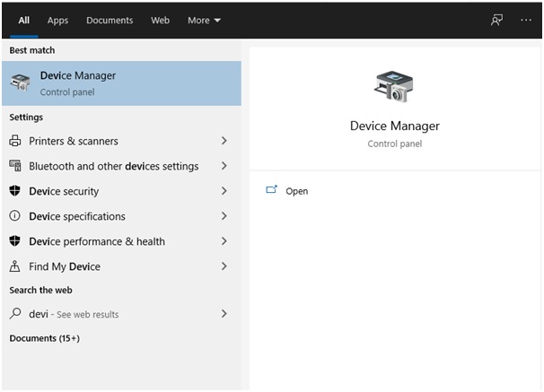Viewport: 544px width, 392px height.
Task: Click the large Device Manager icon in preview pane
Action: [x=394, y=86]
